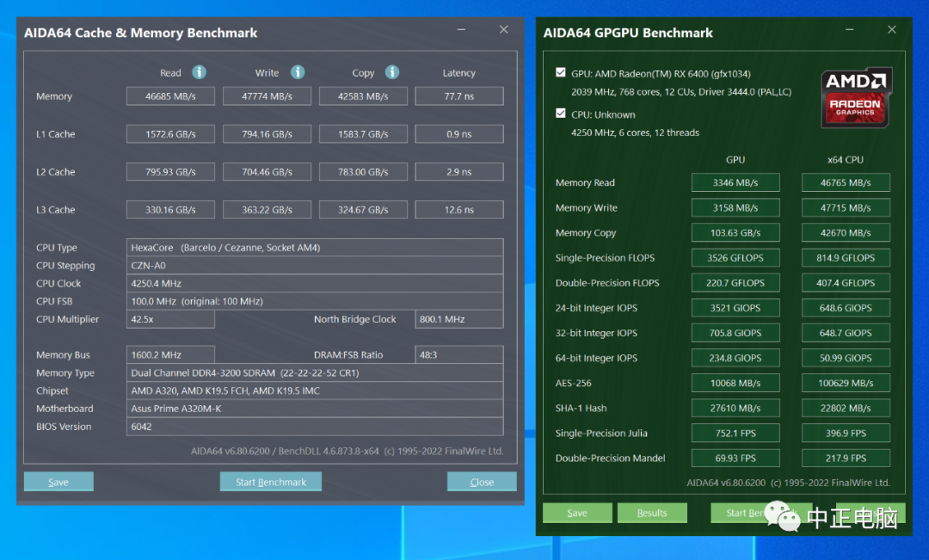This screenshot has width=929, height=560.
Task: Click L3 Cache Write value 363.22 GB/s
Action: tap(268, 210)
